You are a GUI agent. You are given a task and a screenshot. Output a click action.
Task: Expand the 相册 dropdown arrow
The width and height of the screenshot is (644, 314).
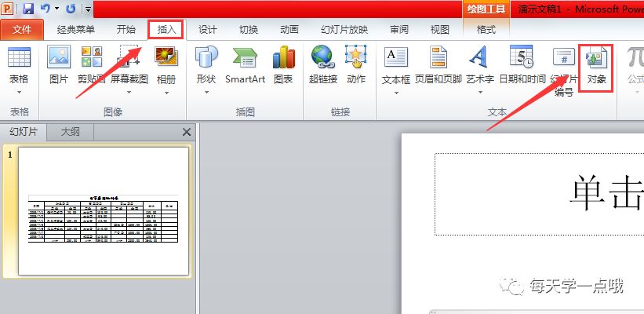[x=166, y=93]
